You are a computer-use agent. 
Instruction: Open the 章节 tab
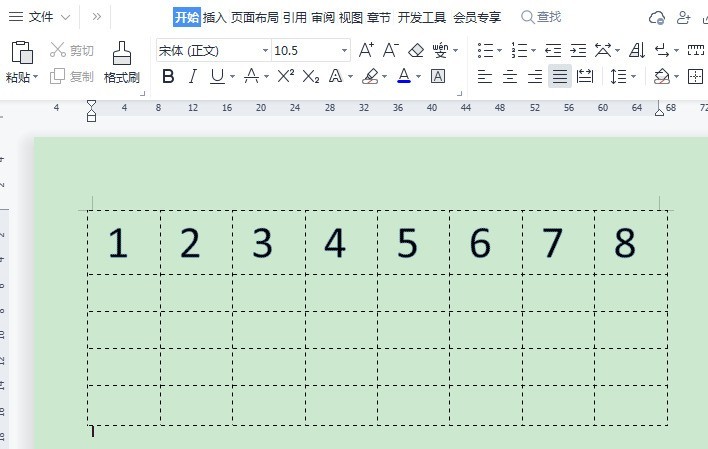[379, 17]
